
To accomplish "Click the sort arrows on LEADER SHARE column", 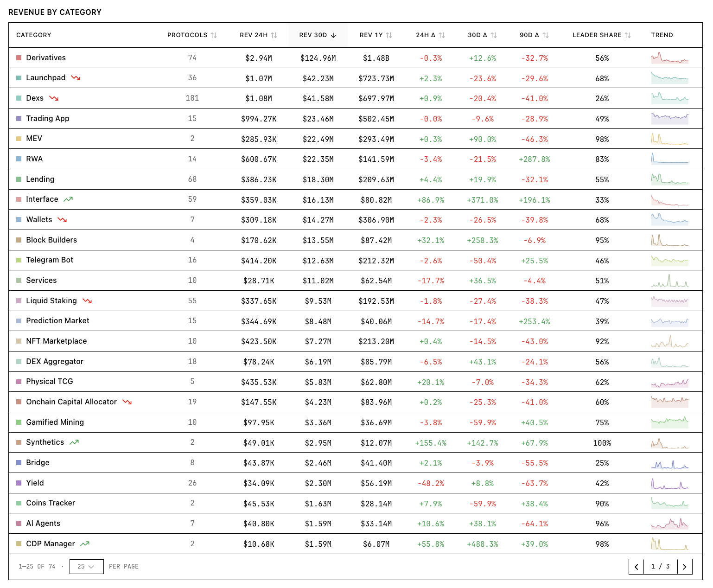I will click(629, 35).
